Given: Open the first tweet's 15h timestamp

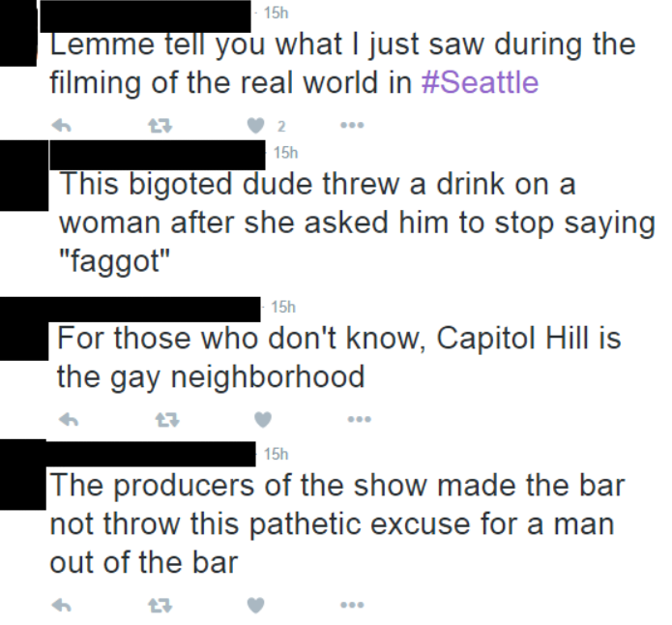Looking at the screenshot, I should click(276, 13).
